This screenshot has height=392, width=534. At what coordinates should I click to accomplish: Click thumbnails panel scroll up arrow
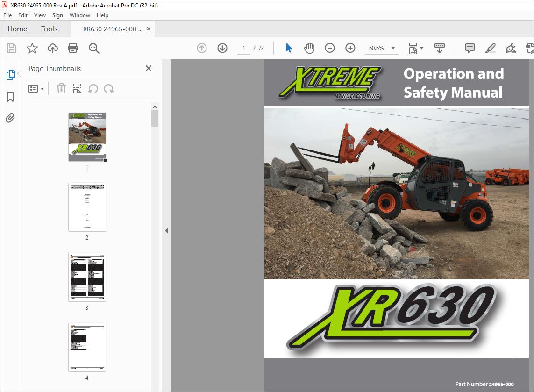155,106
